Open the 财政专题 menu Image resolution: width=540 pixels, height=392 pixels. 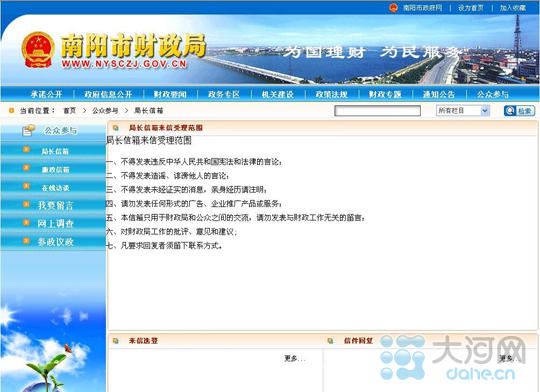point(385,94)
